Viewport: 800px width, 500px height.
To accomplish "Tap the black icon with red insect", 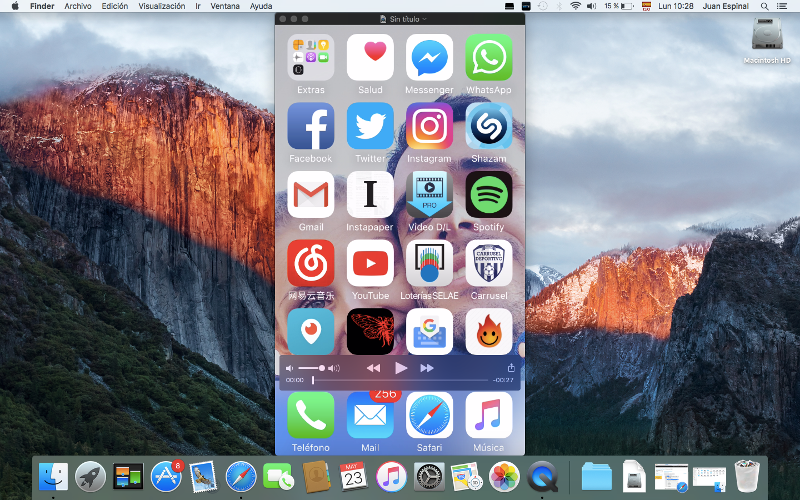I will pos(370,332).
